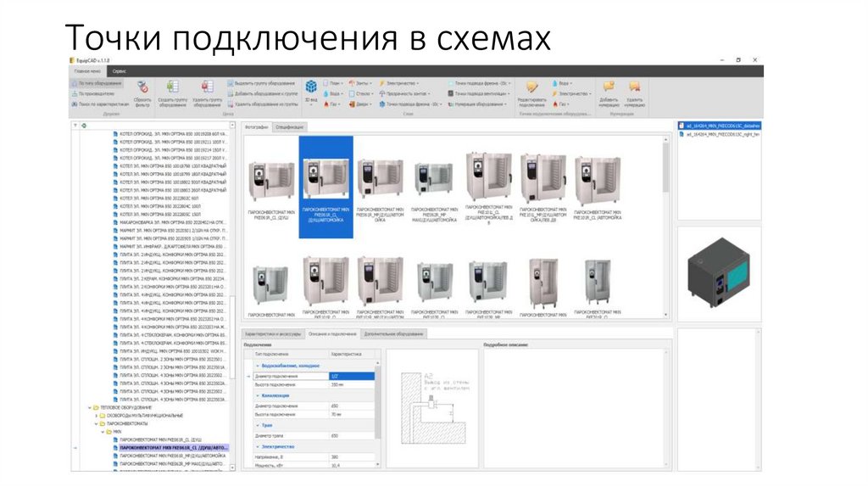Collapse Водоснабжение, холодное group
The image size is (868, 487).
pos(258,367)
